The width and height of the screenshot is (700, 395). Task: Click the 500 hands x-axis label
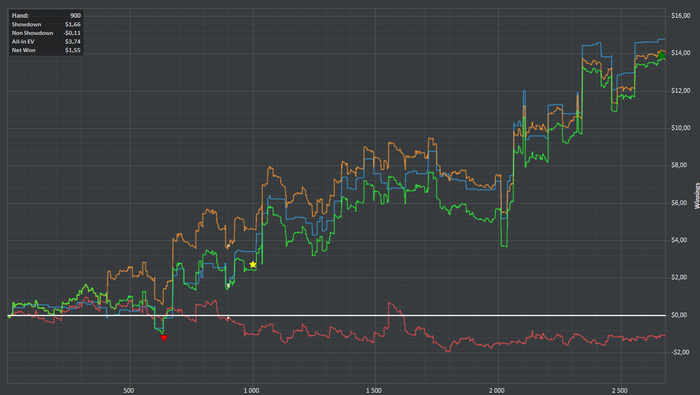tap(129, 391)
